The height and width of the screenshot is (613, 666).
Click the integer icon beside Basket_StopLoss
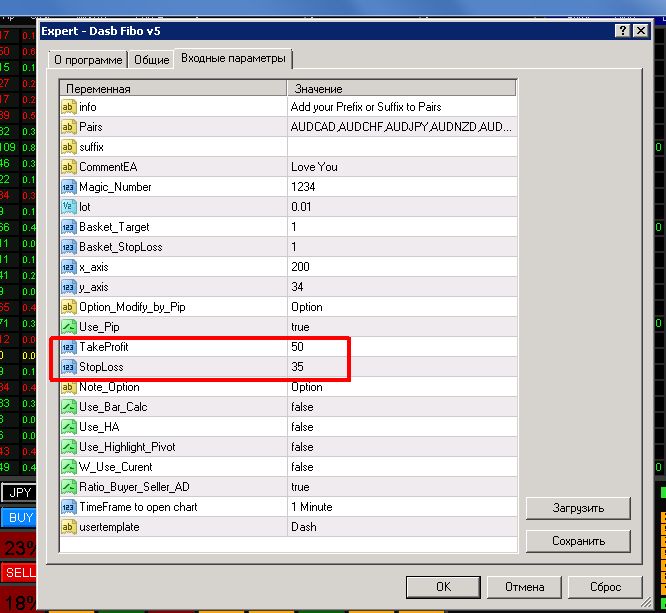(68, 247)
